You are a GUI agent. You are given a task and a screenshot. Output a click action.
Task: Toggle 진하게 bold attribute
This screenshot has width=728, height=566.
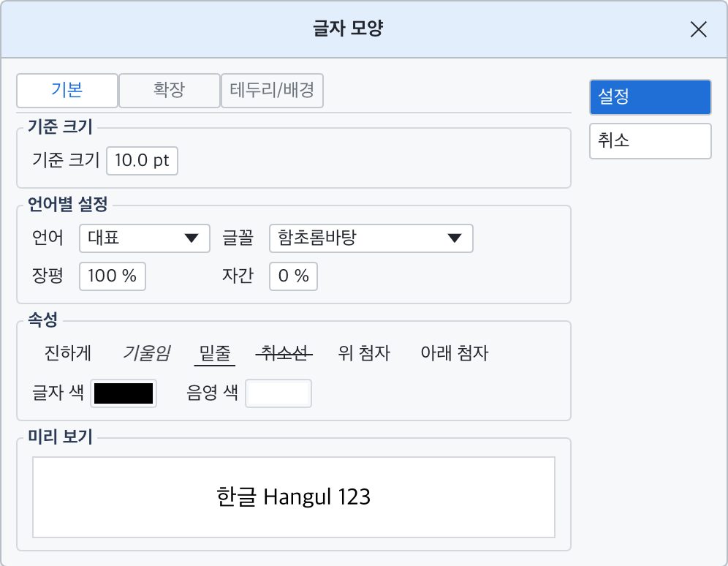coord(68,353)
